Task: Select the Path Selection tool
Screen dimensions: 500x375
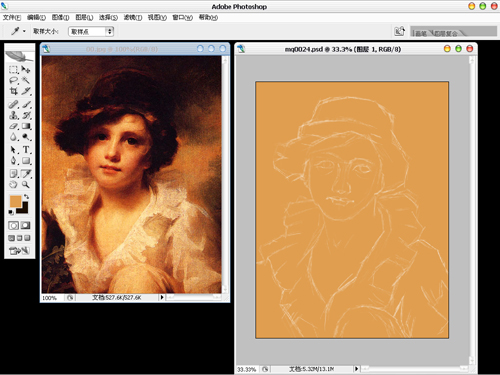Action: pyautogui.click(x=13, y=150)
